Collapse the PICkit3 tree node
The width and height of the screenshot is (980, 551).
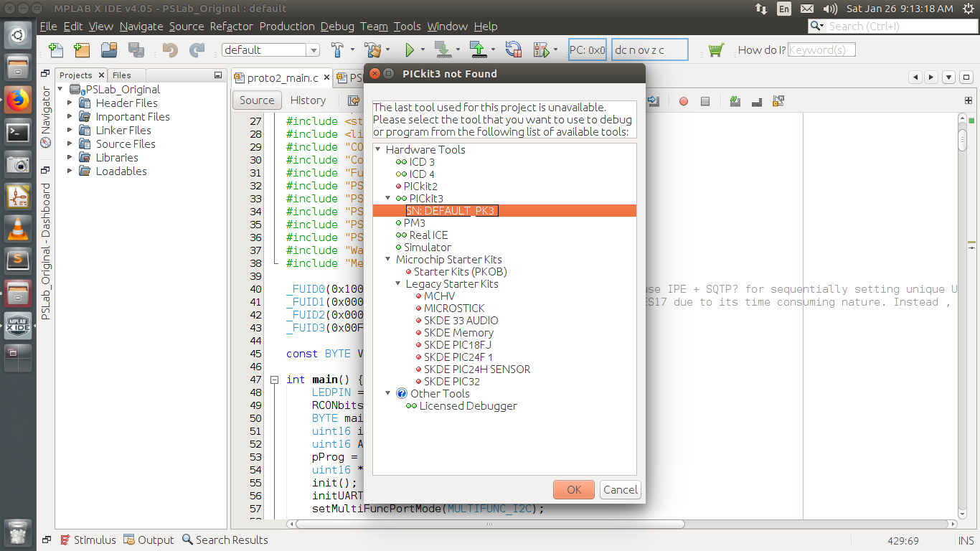388,199
